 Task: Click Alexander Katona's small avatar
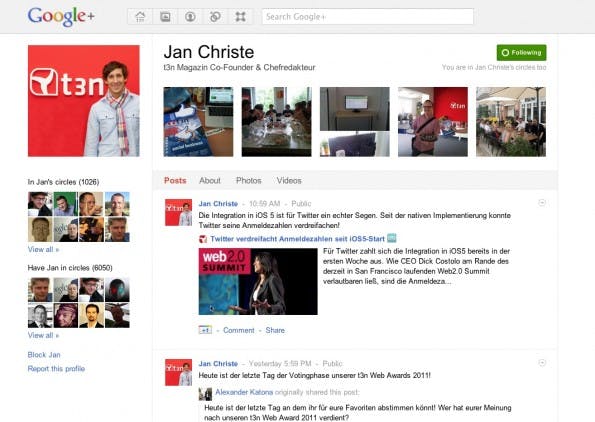pyautogui.click(x=205, y=394)
